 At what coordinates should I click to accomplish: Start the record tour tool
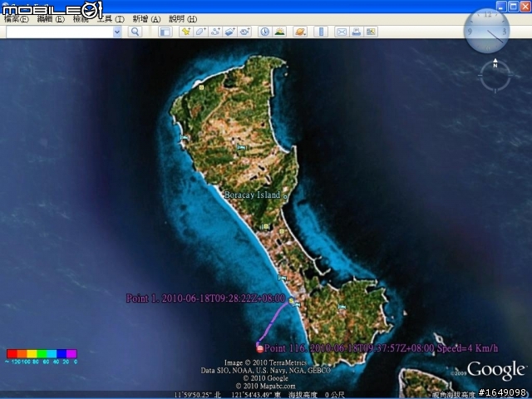coord(244,32)
